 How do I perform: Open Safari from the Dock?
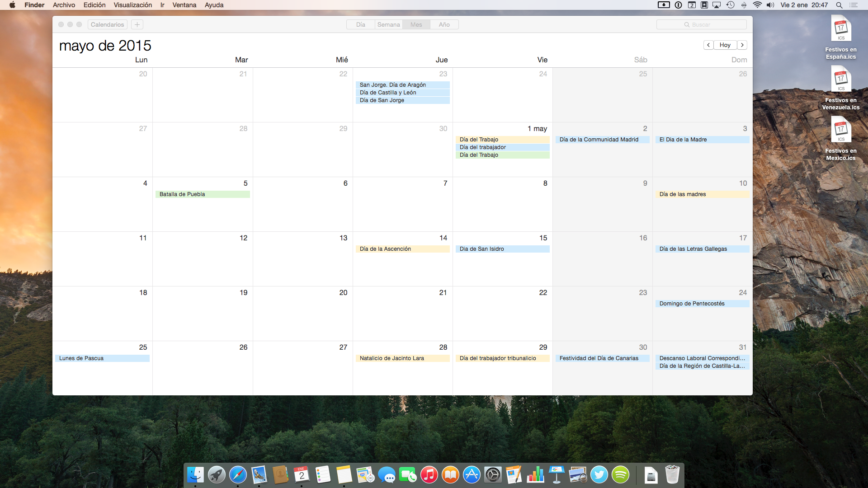click(238, 475)
